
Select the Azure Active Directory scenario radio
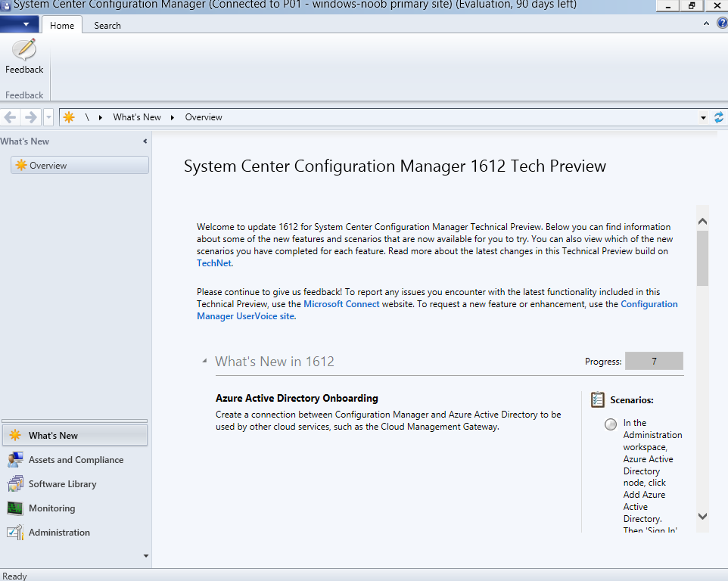point(611,424)
